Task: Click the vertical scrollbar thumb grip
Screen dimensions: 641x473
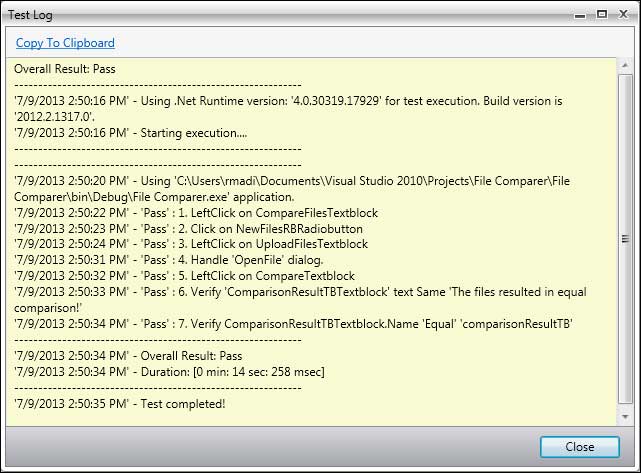Action: [x=624, y=239]
